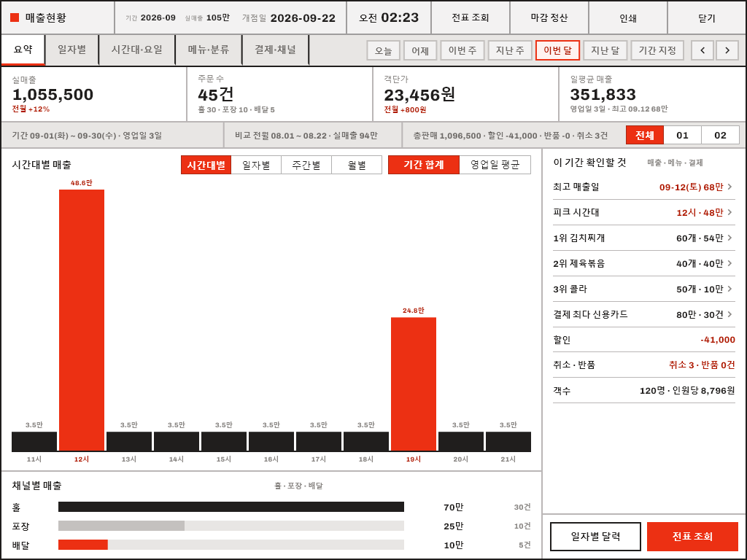This screenshot has height=560, width=747.
Task: Click the 총판매 1,096,500 summary text
Action: click(x=510, y=136)
